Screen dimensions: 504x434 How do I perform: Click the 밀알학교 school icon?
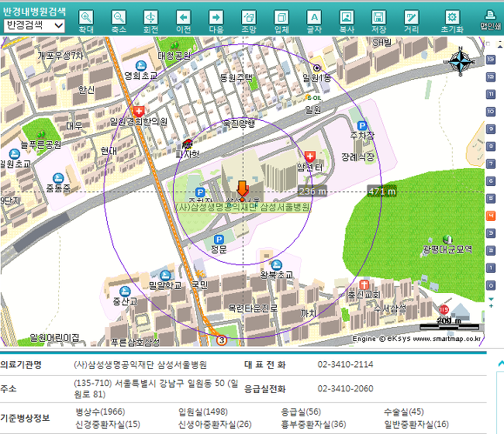[165, 275]
